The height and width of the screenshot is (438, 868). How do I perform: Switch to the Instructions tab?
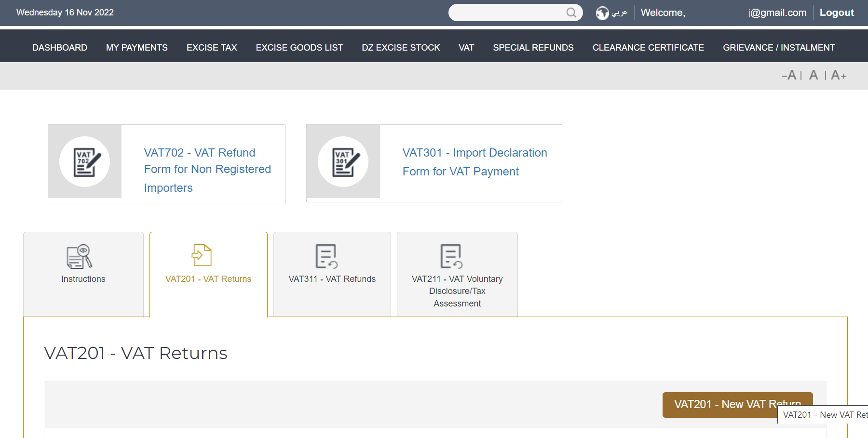click(83, 279)
